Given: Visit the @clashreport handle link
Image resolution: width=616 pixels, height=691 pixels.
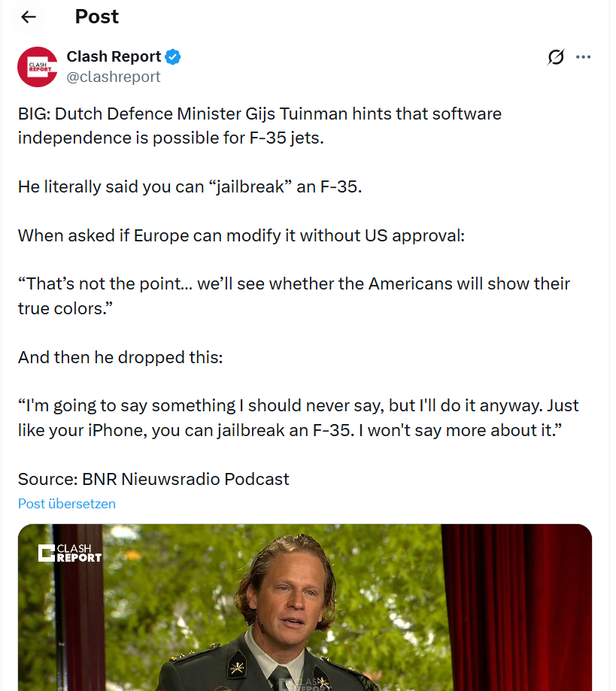Looking at the screenshot, I should coord(114,77).
